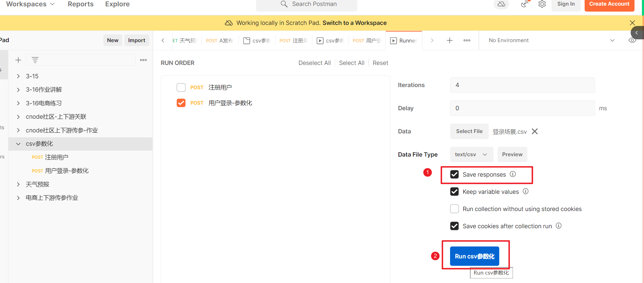Click the collections filter icon
This screenshot has width=644, height=283.
pyautogui.click(x=35, y=60)
